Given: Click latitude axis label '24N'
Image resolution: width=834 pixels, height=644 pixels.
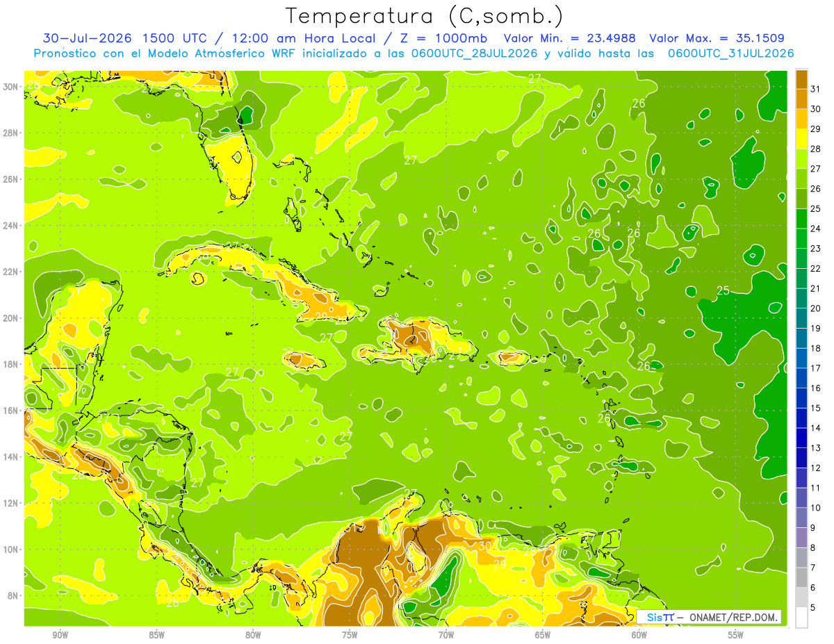Looking at the screenshot, I should tap(12, 225).
